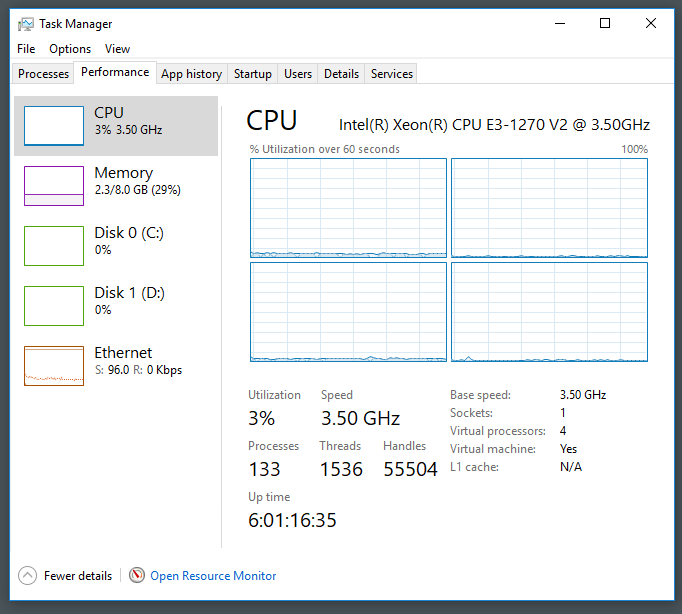Click the Fewer details chevron icon
Screen dimensions: 682x614
[x=27, y=575]
